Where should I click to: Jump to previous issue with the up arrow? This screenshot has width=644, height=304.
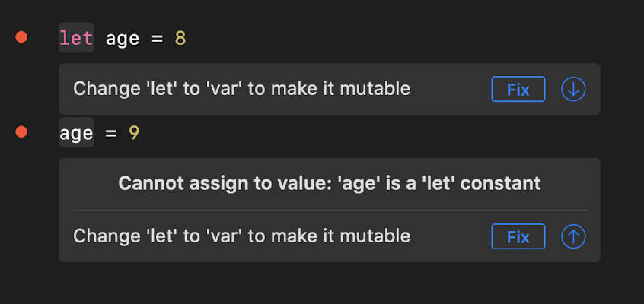pyautogui.click(x=573, y=236)
